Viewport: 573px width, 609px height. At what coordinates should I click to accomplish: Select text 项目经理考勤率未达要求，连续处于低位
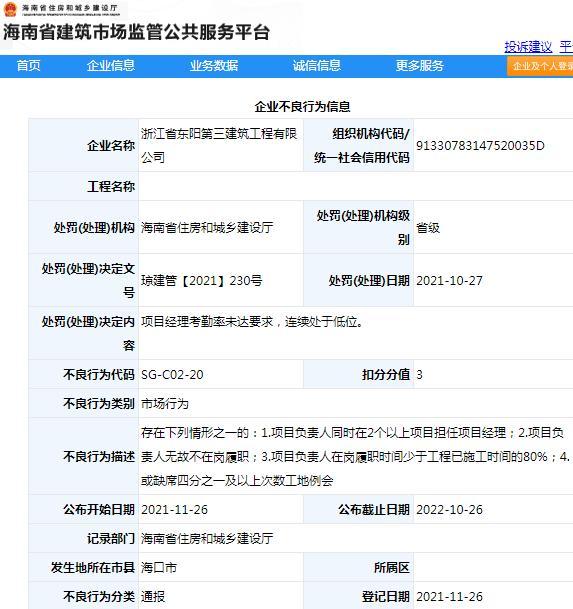(252, 322)
